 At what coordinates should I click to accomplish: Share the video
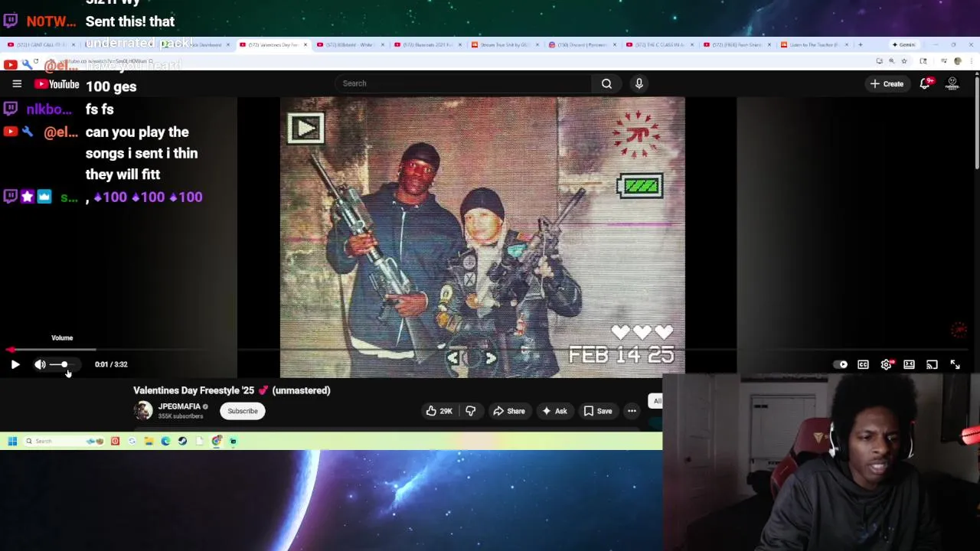pyautogui.click(x=509, y=411)
